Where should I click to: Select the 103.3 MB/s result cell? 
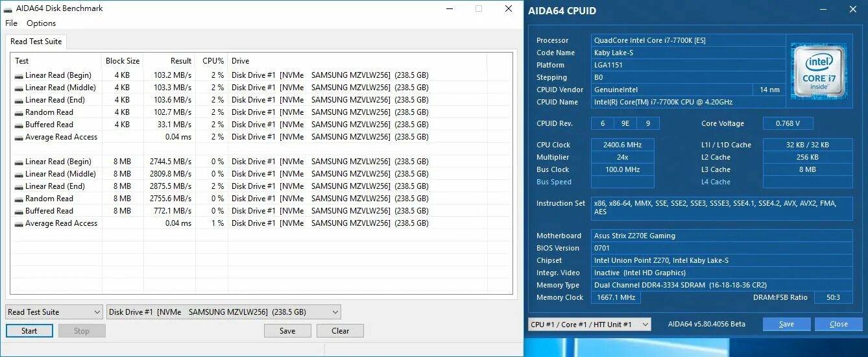tap(173, 88)
